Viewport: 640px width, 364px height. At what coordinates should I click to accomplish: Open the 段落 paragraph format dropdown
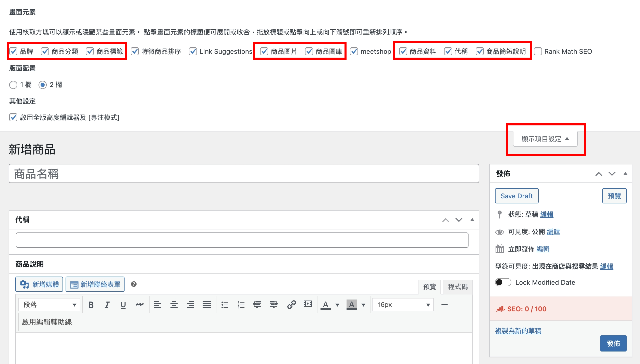(50, 305)
